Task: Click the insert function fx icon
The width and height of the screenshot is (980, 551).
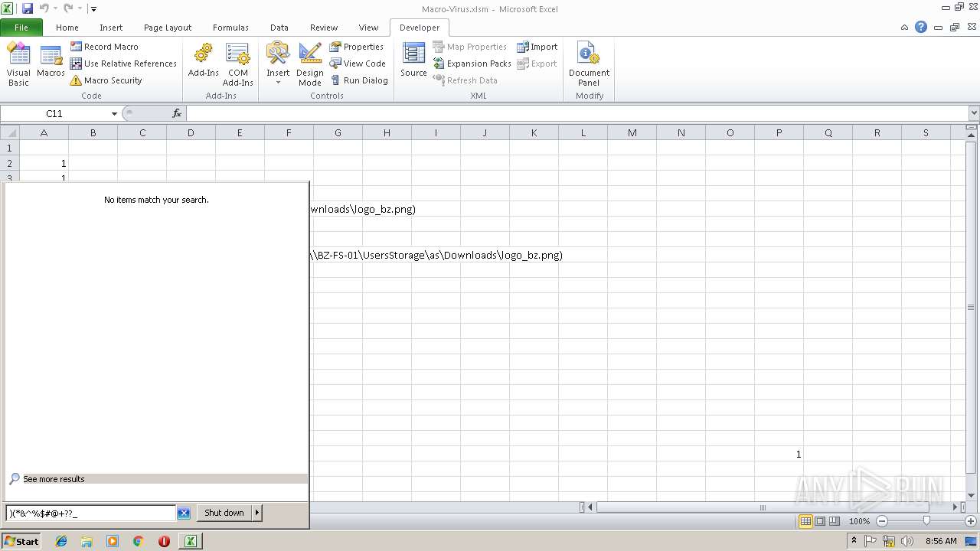Action: click(177, 113)
